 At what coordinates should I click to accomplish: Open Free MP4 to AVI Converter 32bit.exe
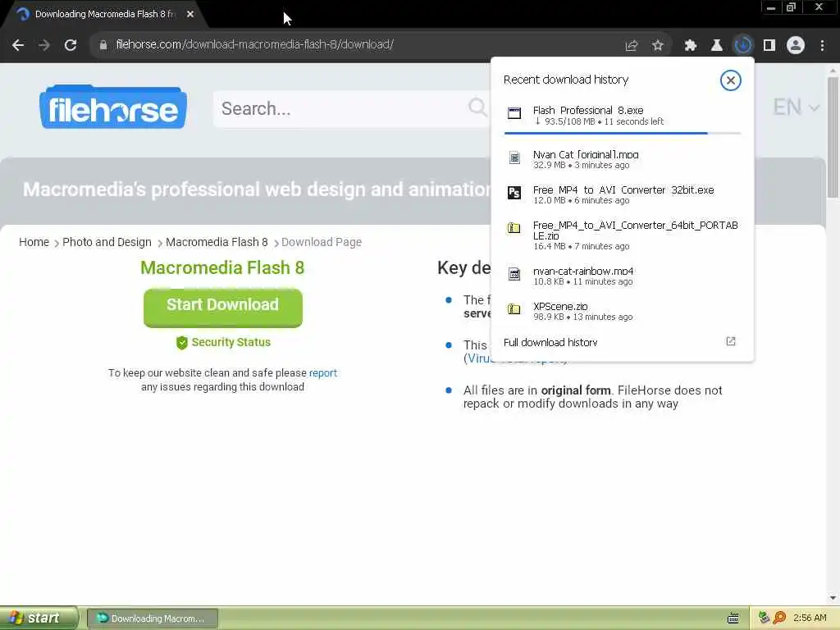[x=623, y=195]
